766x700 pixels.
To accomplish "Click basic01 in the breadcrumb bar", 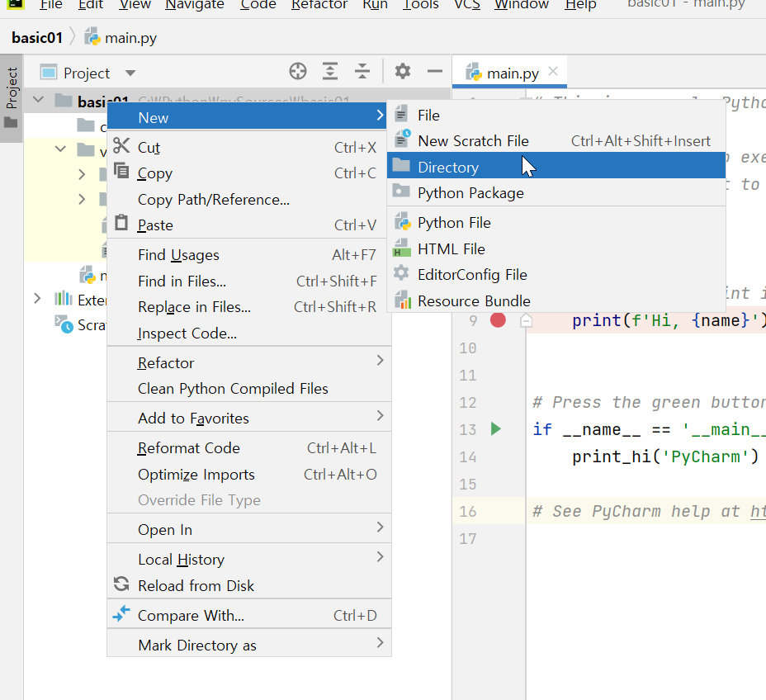I will coord(37,38).
